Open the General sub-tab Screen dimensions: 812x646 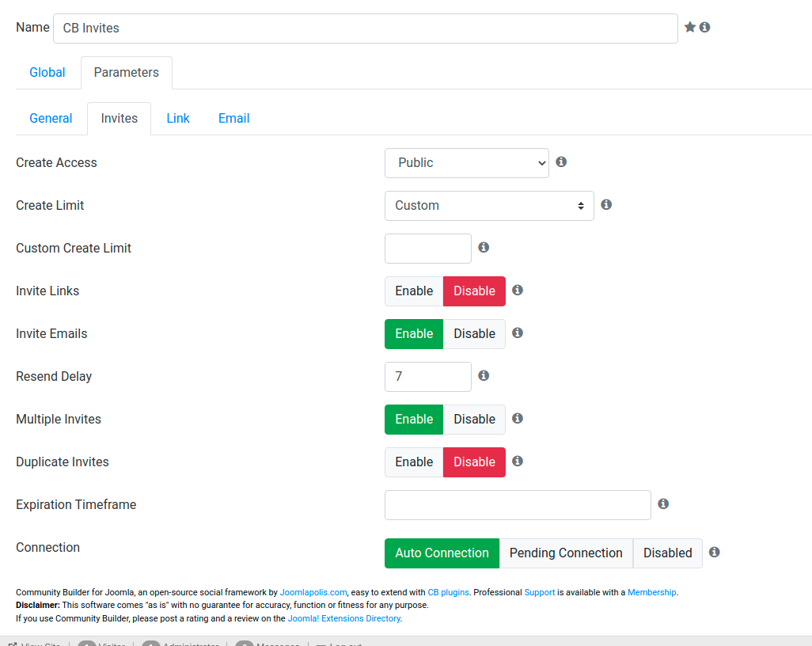click(51, 119)
